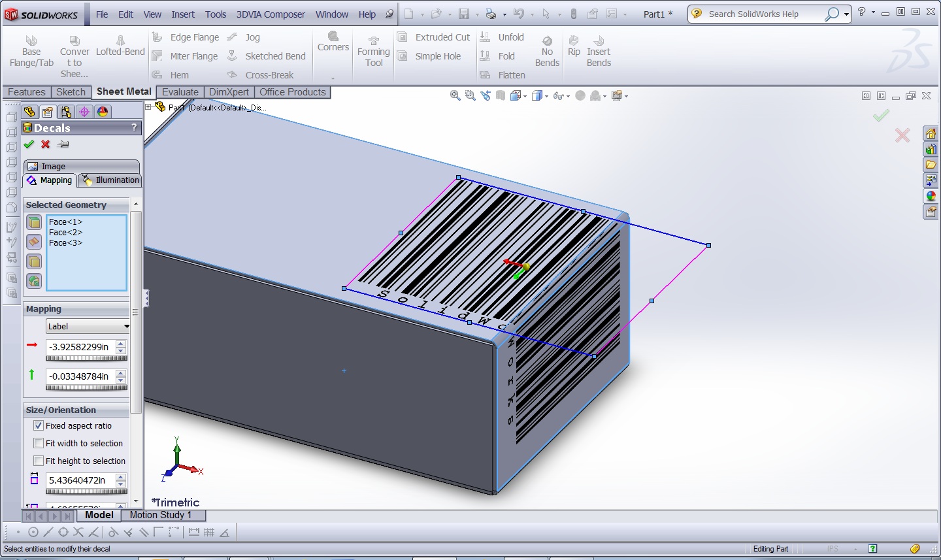Screen dimensions: 941x560
Task: Open the Save button dropdown arrow
Action: 475,14
